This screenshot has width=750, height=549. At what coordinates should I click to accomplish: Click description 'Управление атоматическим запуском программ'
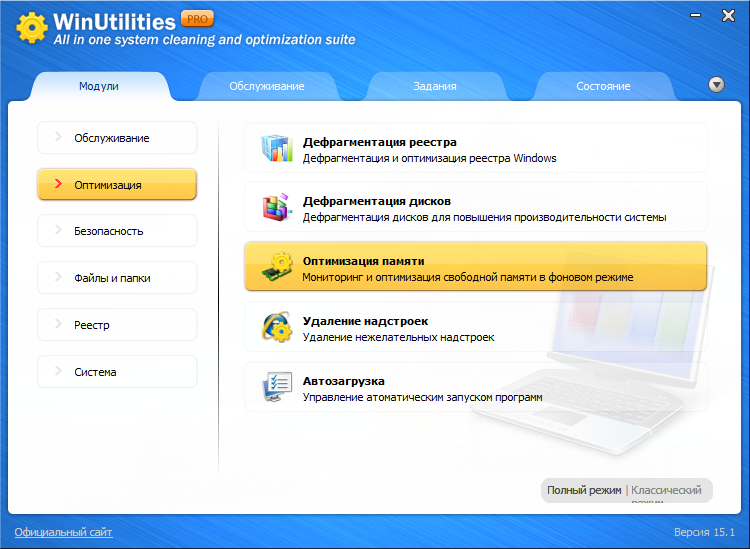point(422,397)
